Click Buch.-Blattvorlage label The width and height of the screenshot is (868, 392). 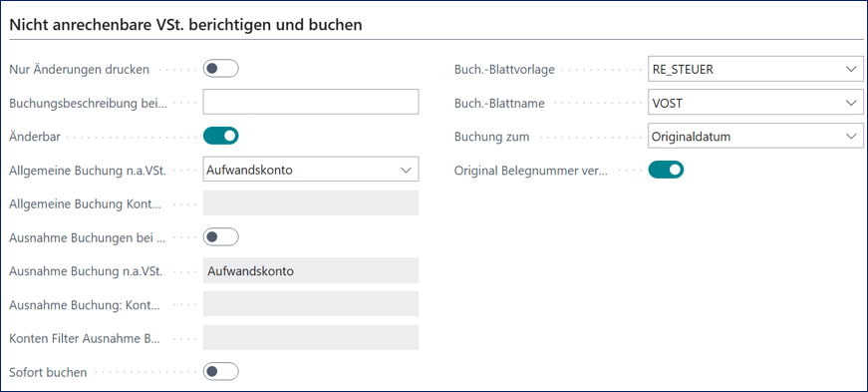pyautogui.click(x=504, y=69)
